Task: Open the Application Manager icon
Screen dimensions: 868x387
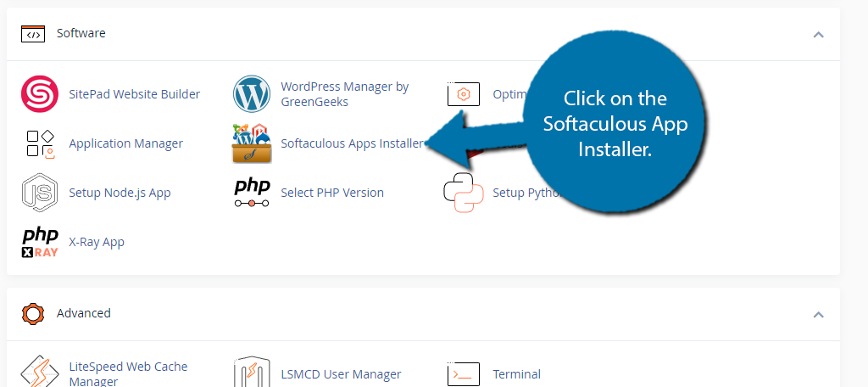Action: pyautogui.click(x=41, y=143)
